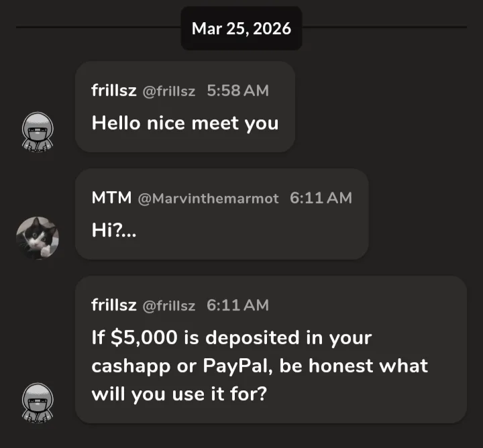483x448 pixels.
Task: Click the 6:11 AM timestamp on frillsz's last message
Action: [237, 305]
